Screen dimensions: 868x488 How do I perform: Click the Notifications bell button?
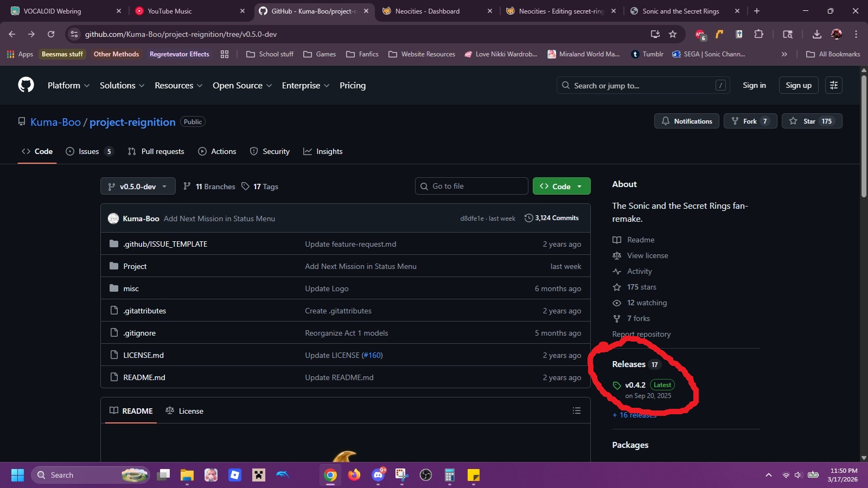pos(686,121)
